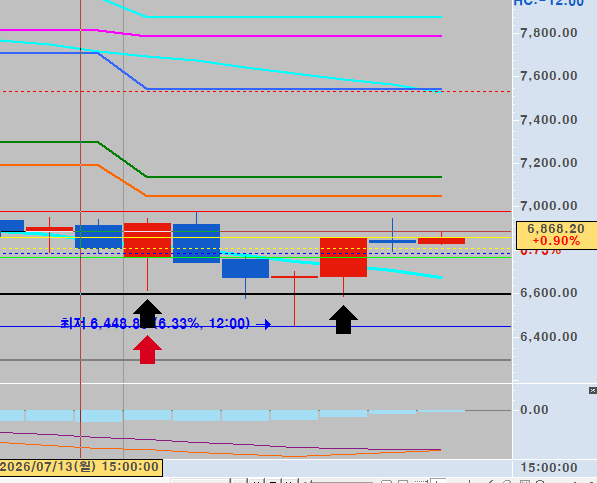Viewport: 597px width, 483px height.
Task: Click the 15:00:00 time label on the axis
Action: 549,467
